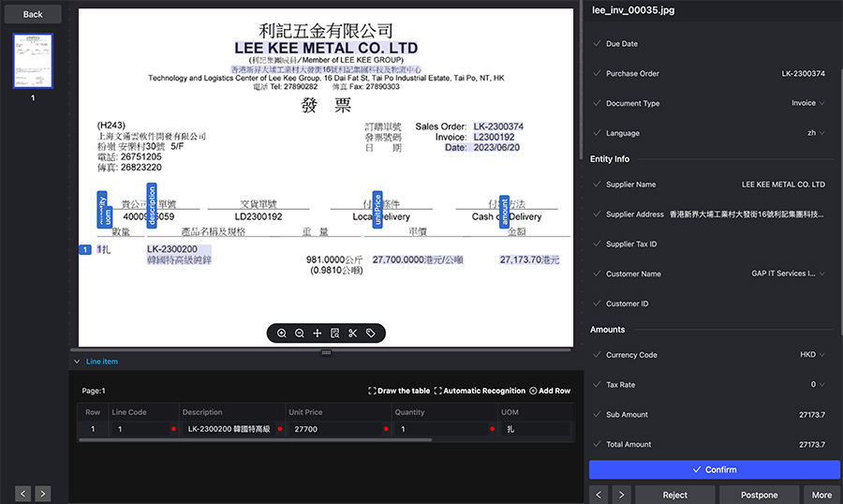This screenshot has width=843, height=504.
Task: Toggle the Supplier Tax ID checkmark
Action: coord(597,244)
